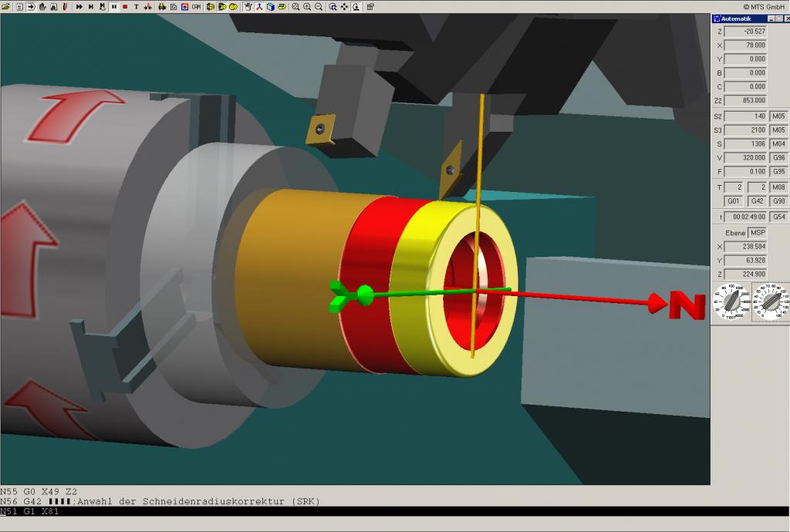Click the T toolbar icon

tap(137, 6)
